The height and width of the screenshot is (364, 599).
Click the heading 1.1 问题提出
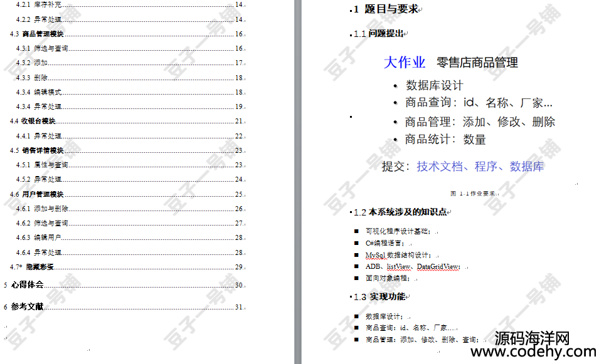[379, 34]
